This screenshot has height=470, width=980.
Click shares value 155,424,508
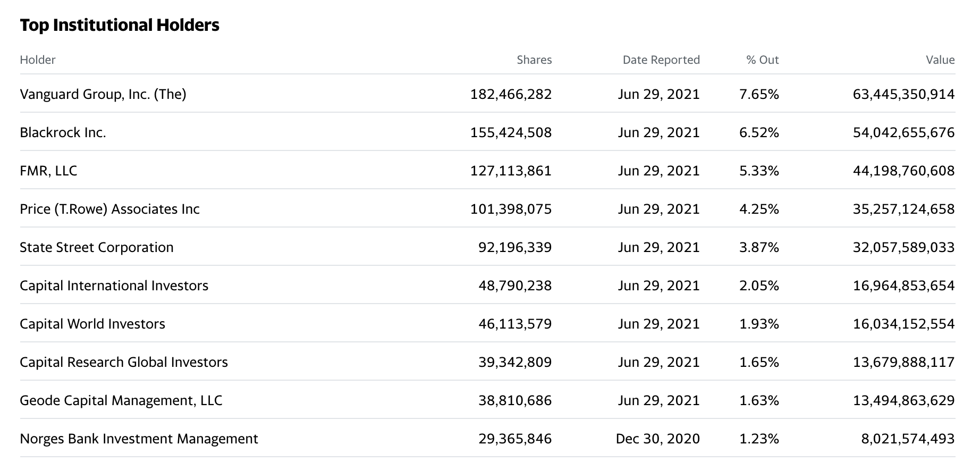[511, 132]
